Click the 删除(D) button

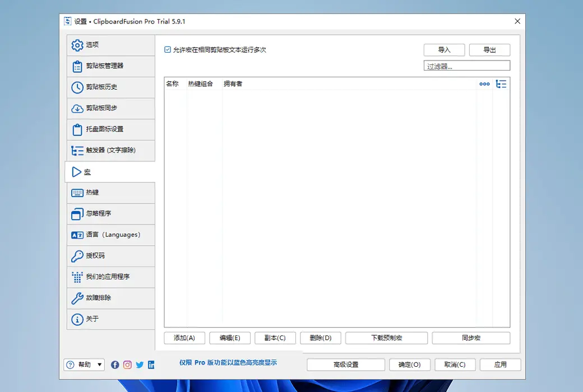pos(321,338)
